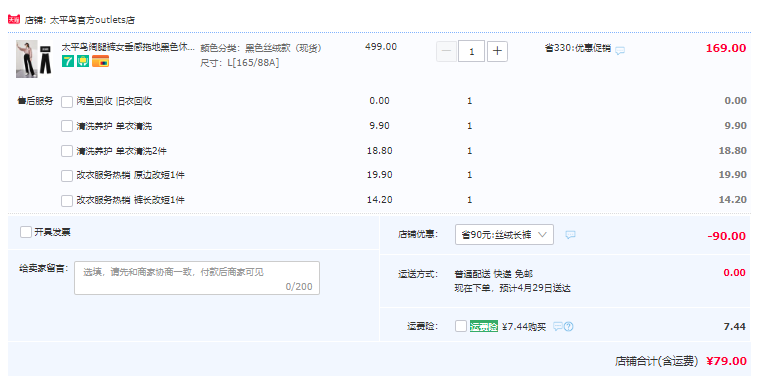Viewport: 757px width, 376px height.
Task: Click the chat bubble next to 省330 promotion
Action: 620,50
